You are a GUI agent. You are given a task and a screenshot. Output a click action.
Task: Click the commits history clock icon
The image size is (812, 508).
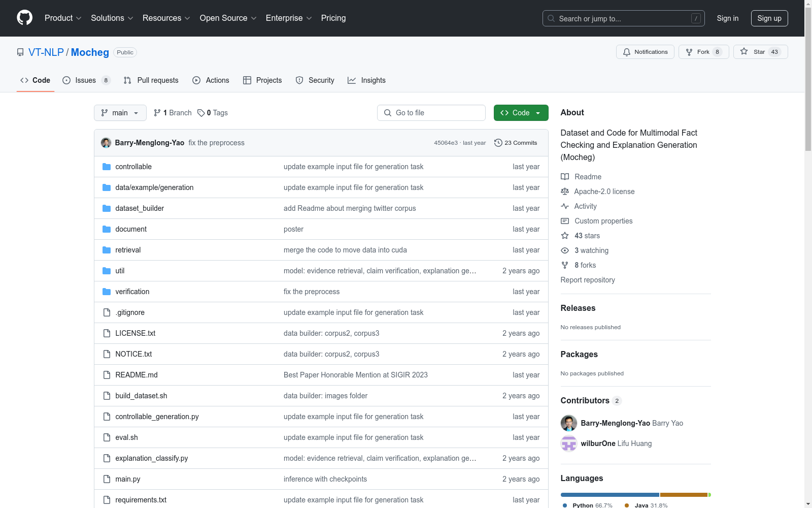pos(498,143)
